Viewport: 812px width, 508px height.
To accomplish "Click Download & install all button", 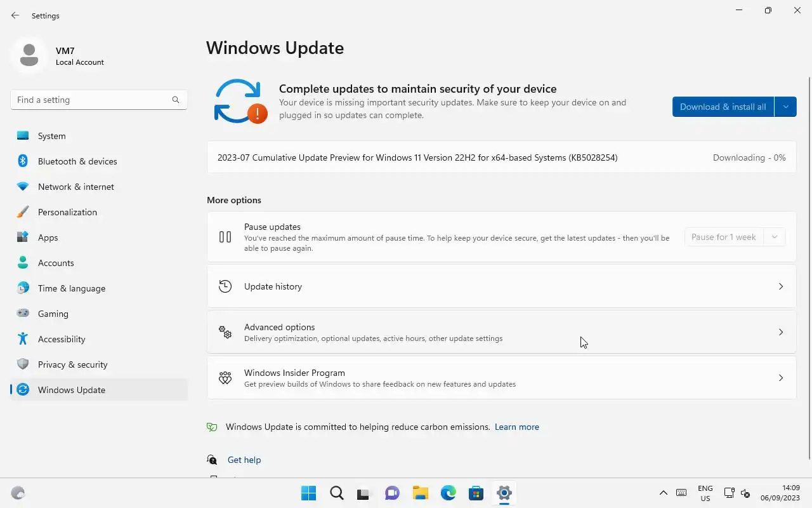I will pyautogui.click(x=723, y=107).
